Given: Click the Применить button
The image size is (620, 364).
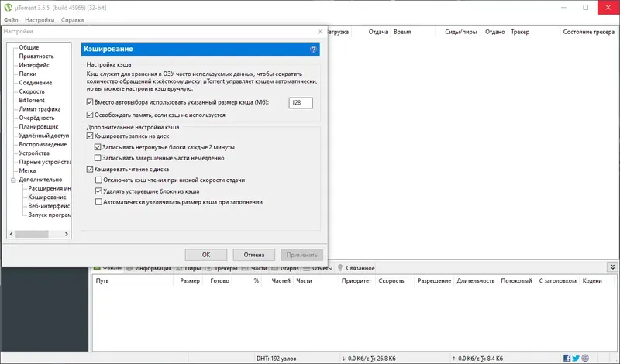Looking at the screenshot, I should coord(302,255).
